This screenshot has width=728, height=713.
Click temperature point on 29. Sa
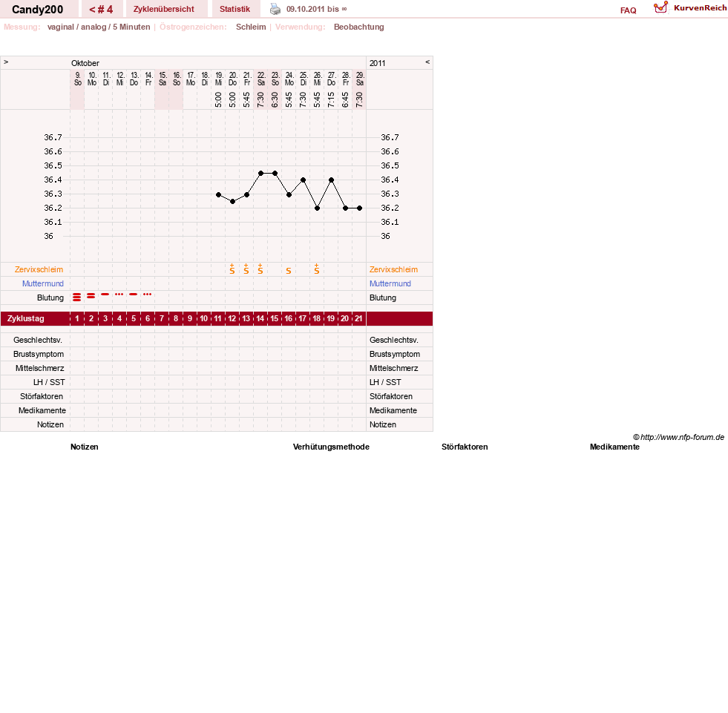pos(359,208)
